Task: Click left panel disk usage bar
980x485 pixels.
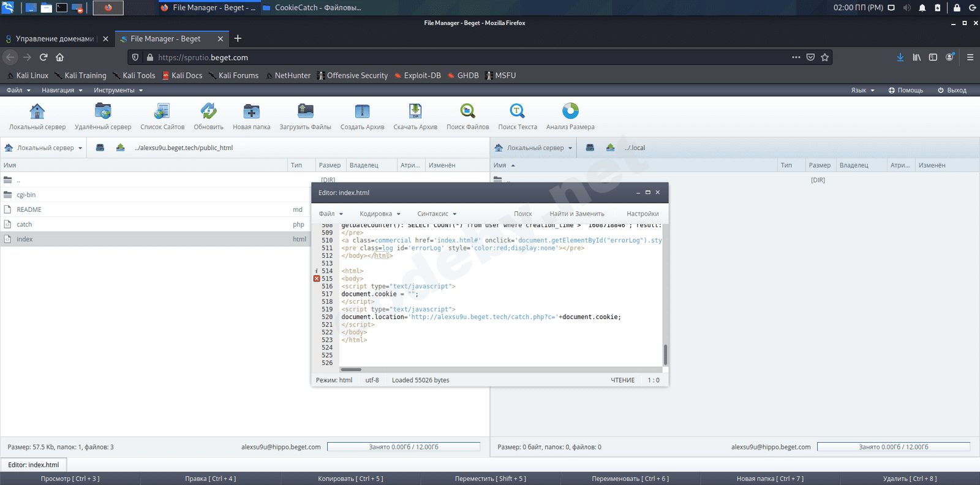Action: click(x=404, y=447)
